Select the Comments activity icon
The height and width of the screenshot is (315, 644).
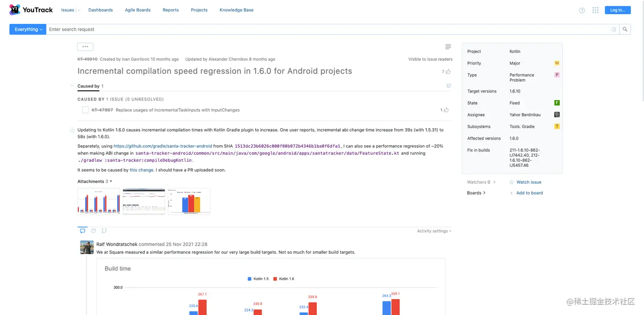point(83,231)
